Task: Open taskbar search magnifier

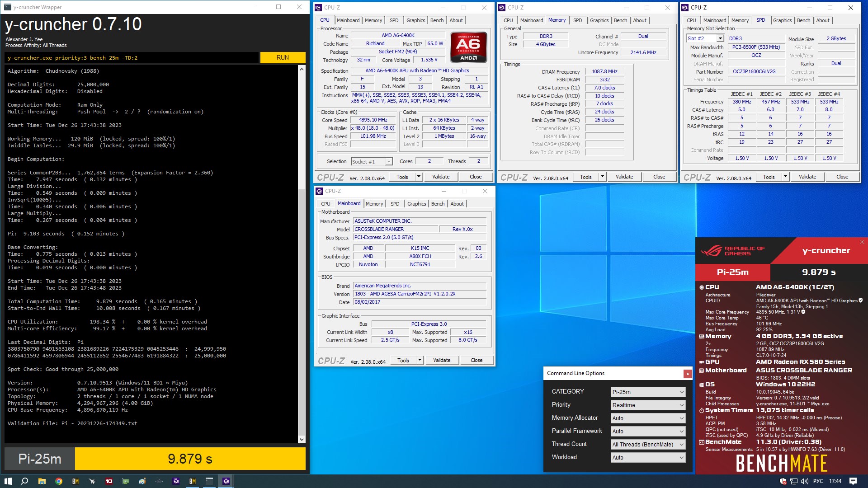Action: point(25,481)
